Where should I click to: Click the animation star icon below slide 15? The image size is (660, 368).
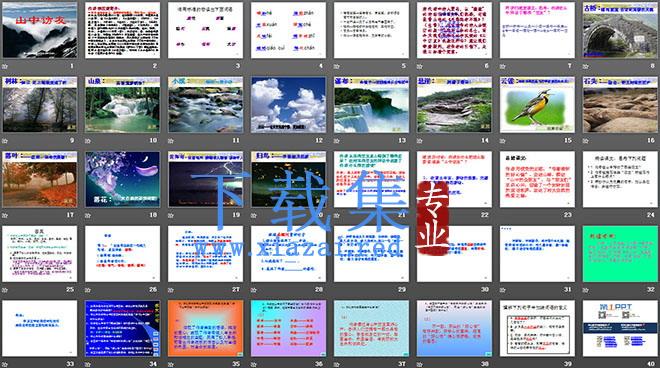503,141
